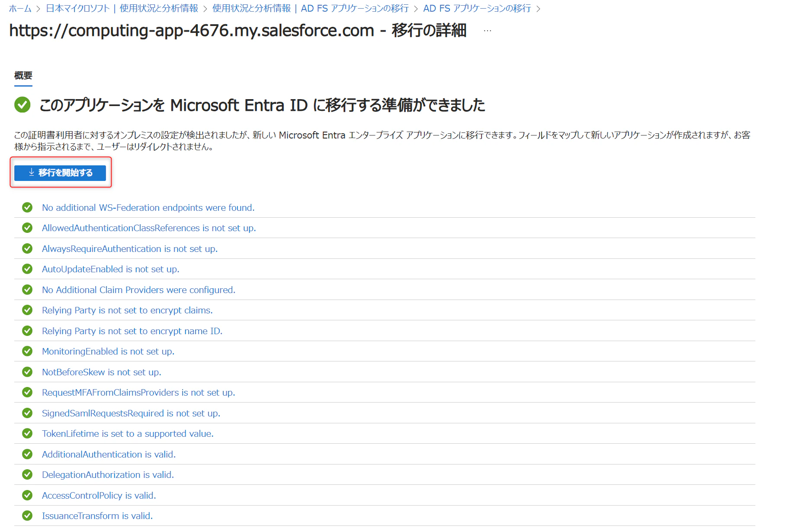Open the more options ellipsis beside title

488,31
